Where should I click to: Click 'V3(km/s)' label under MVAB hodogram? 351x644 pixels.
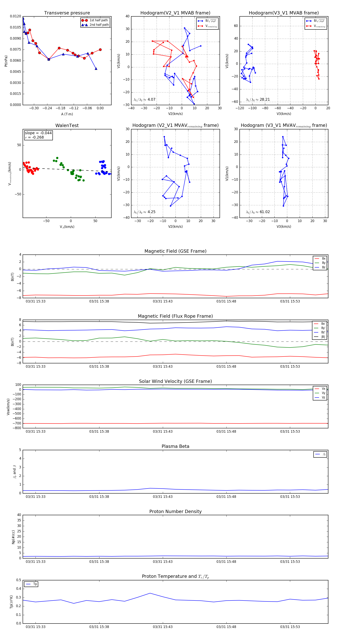pos(284,114)
